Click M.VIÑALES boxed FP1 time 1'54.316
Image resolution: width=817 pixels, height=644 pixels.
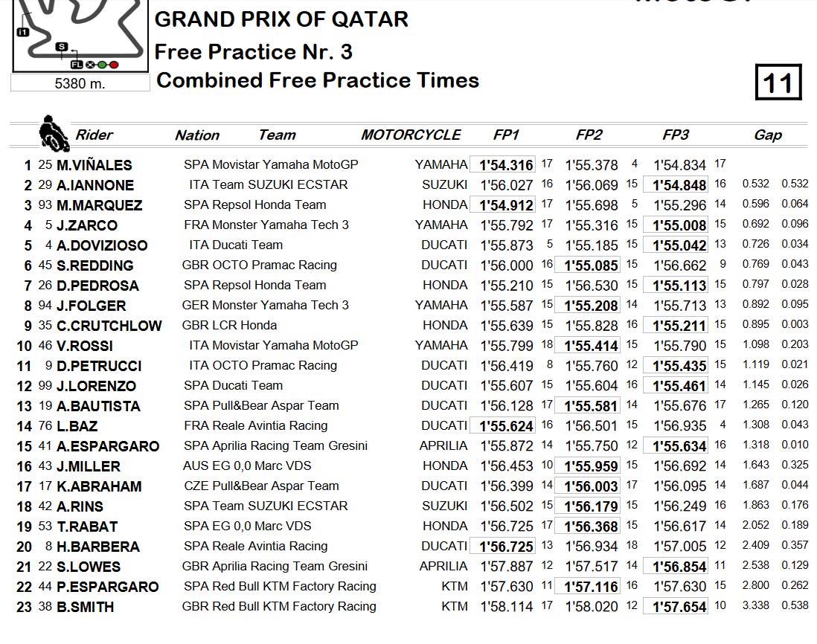coord(503,164)
